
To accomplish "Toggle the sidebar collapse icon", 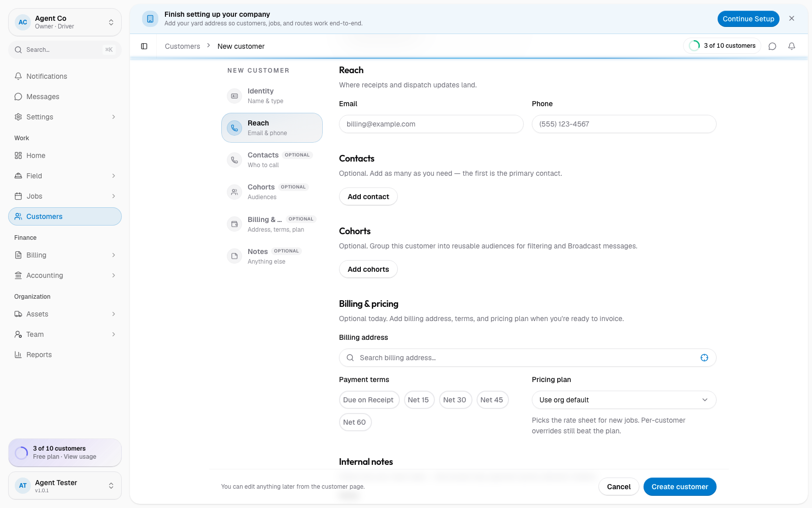I will (x=144, y=46).
